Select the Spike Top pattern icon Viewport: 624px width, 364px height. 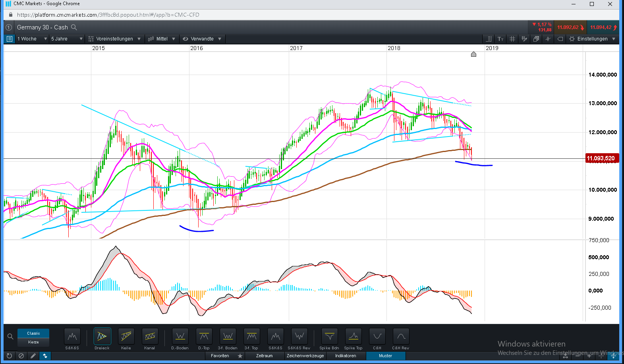(353, 337)
